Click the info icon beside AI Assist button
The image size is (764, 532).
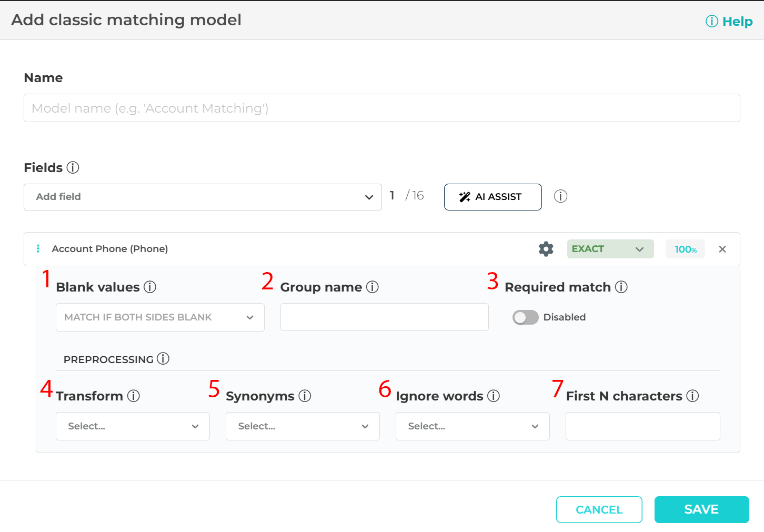(560, 196)
